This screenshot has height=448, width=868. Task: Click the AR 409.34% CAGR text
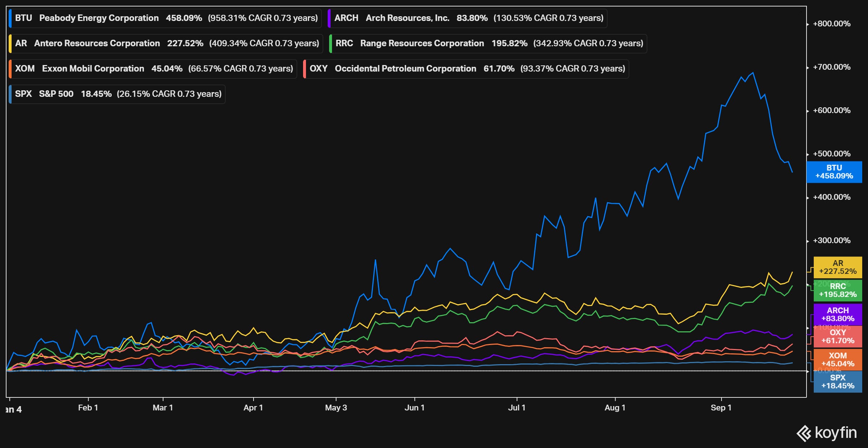click(x=264, y=43)
